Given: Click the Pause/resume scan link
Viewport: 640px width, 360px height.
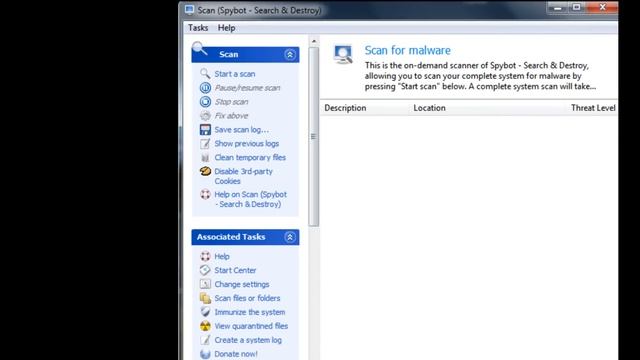Looking at the screenshot, I should coord(247,88).
